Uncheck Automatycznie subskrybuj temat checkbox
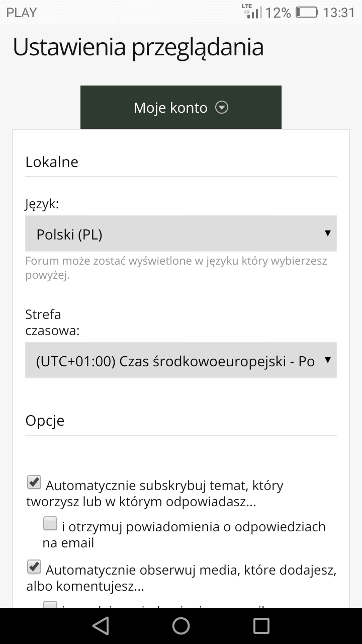Viewport: 362px width, 644px height. pos(34,482)
